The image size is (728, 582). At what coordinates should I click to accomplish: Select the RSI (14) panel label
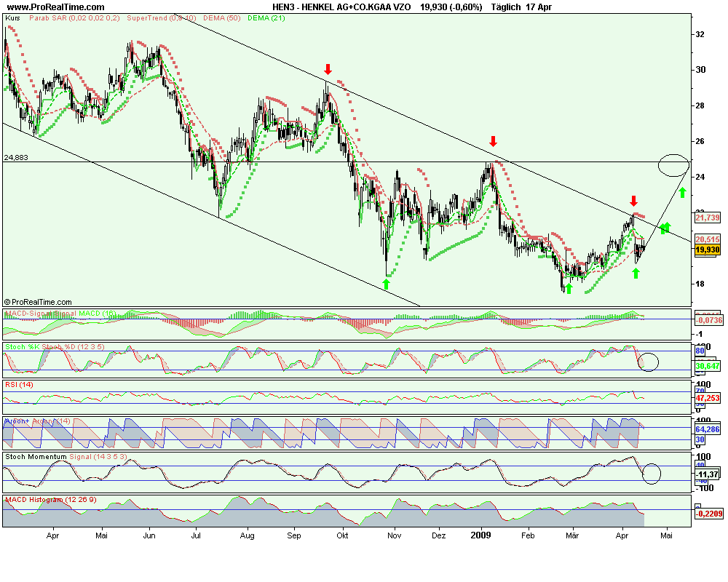point(19,385)
